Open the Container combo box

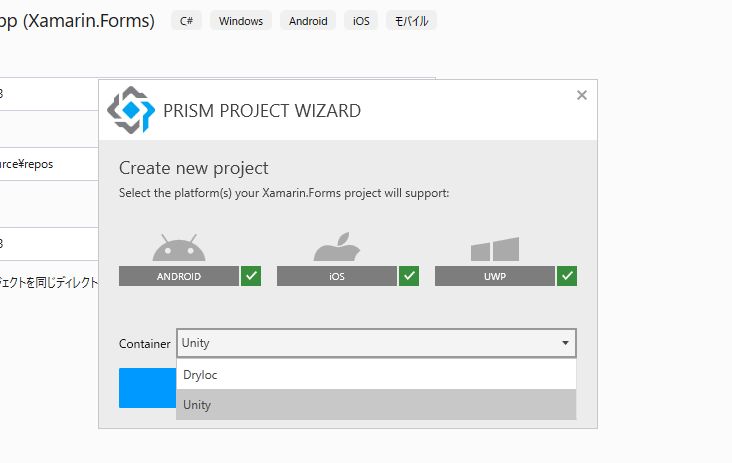(376, 343)
